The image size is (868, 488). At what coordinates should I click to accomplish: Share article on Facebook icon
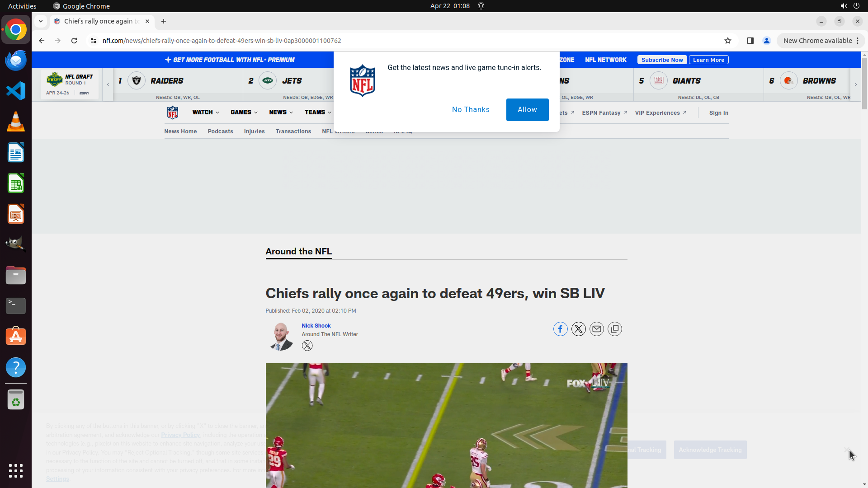click(560, 329)
